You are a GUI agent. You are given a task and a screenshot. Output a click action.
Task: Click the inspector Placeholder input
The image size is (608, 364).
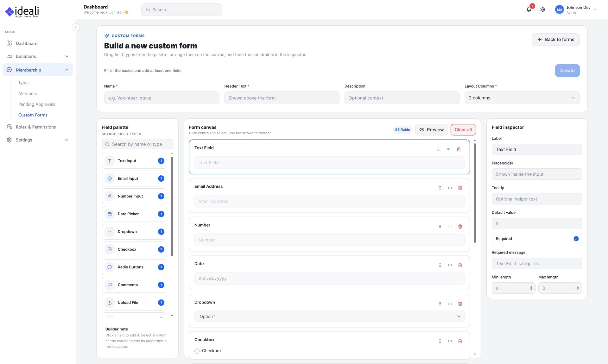(537, 174)
